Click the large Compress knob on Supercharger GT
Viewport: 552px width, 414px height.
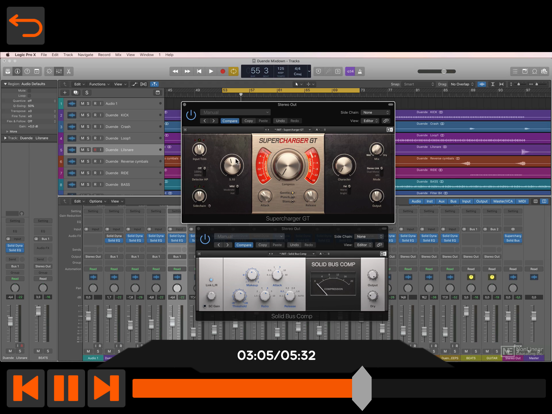click(x=288, y=165)
